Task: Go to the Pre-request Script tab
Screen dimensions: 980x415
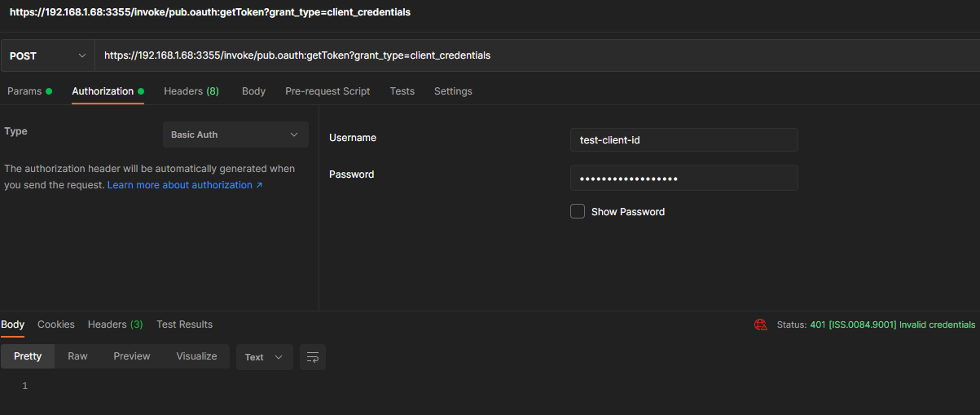Action: click(327, 91)
